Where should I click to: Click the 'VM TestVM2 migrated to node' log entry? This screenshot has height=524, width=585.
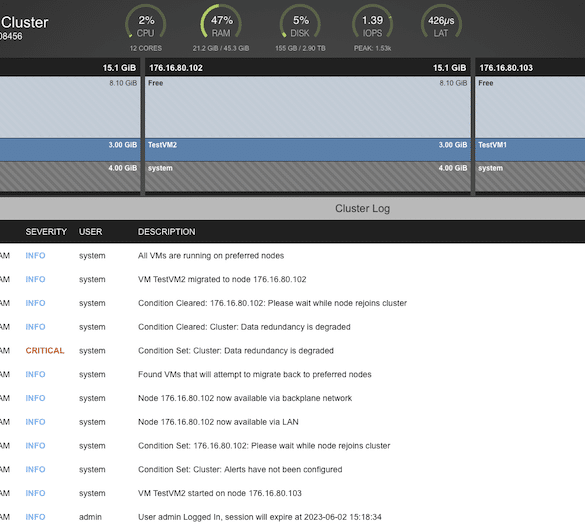click(x=292, y=279)
